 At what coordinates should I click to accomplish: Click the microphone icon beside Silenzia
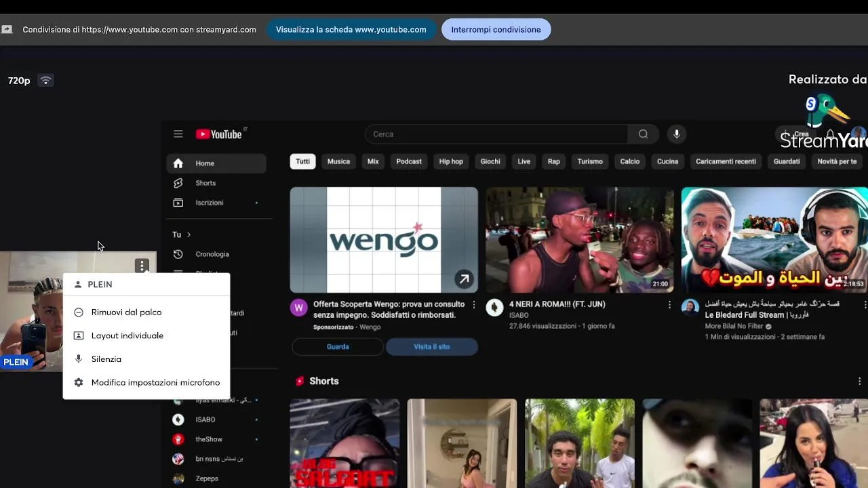pos(79,359)
